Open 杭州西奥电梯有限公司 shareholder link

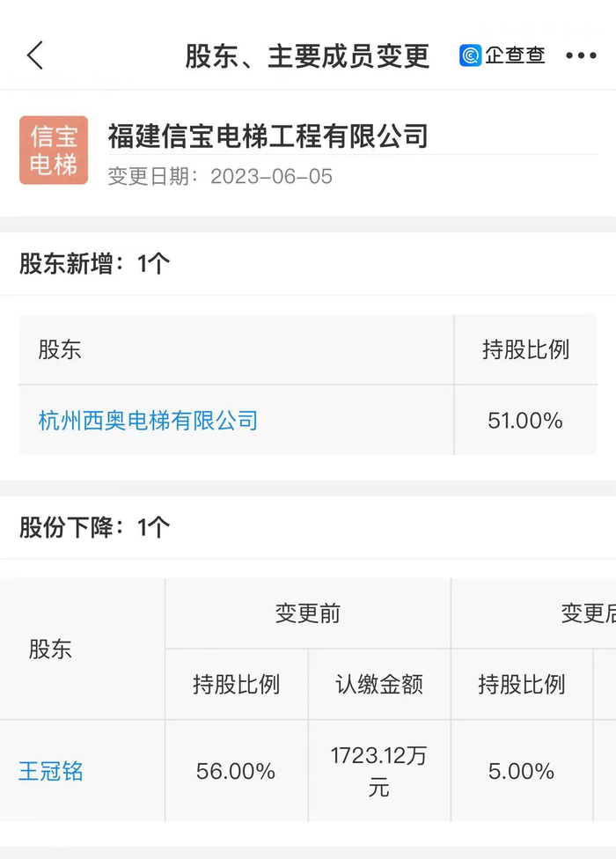pos(148,420)
